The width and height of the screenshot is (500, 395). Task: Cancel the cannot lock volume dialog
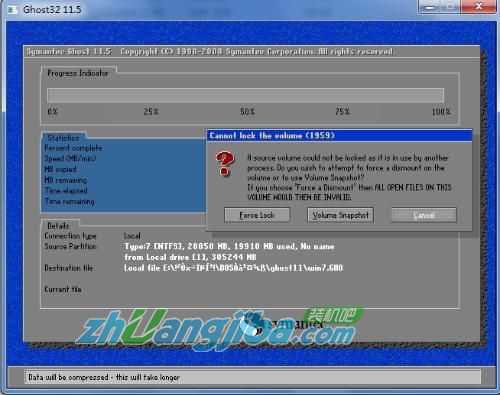pos(424,215)
